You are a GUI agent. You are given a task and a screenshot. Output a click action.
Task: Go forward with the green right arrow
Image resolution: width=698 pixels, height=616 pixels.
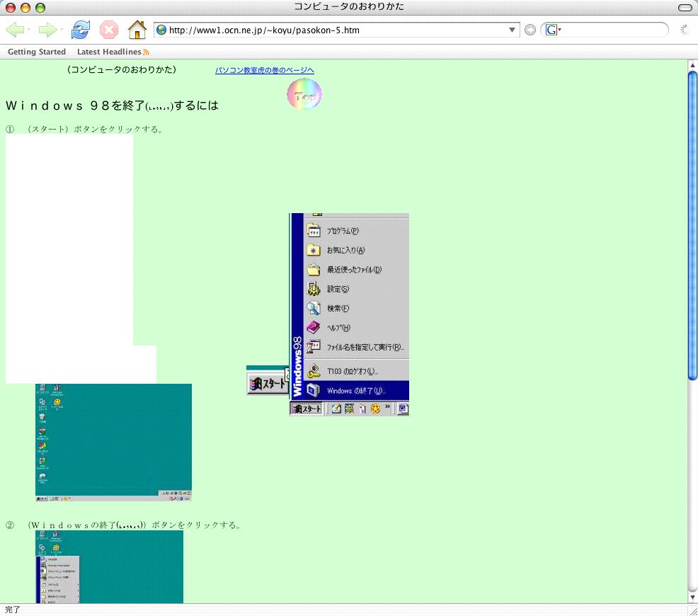(x=47, y=30)
